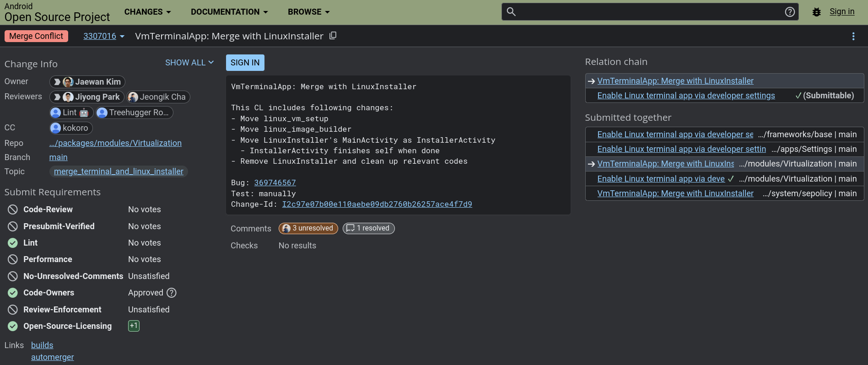
Task: Open the Browse menu
Action: pos(308,12)
